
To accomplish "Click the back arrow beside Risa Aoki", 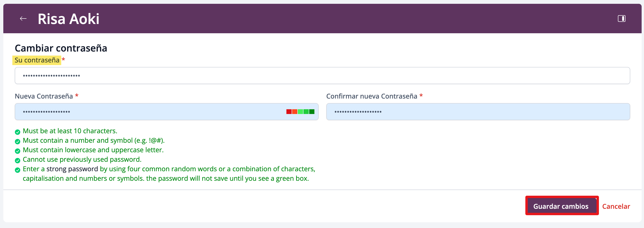I will [x=23, y=19].
